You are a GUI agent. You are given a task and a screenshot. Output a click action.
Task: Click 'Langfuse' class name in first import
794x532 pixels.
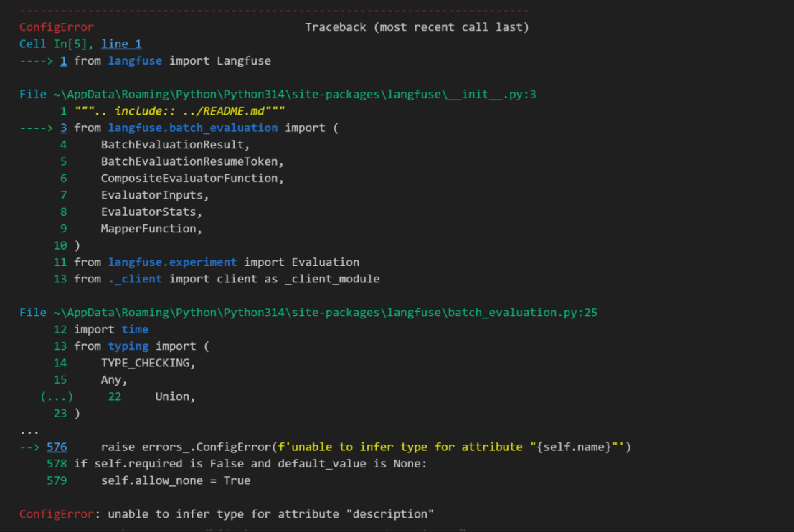click(x=244, y=61)
